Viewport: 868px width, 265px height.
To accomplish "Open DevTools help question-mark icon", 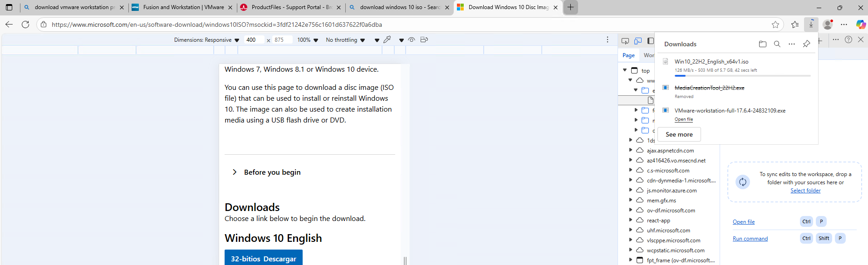I will click(x=848, y=39).
